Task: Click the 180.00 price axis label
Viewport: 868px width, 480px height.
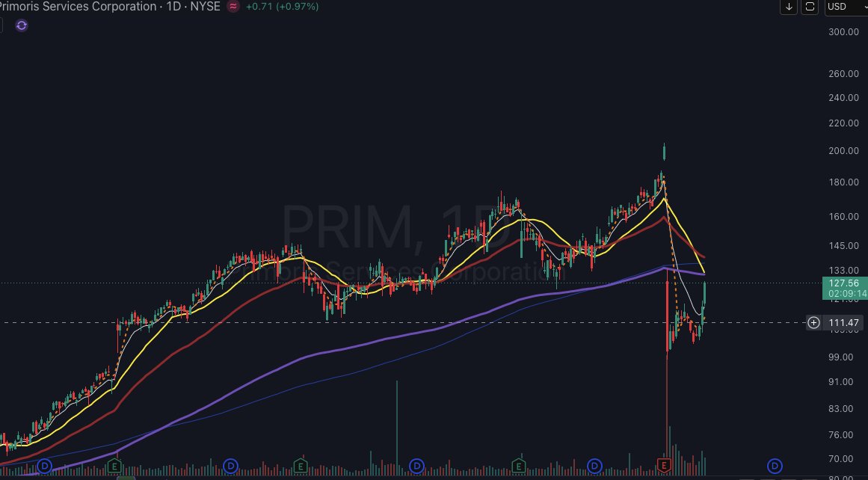Action: 843,182
